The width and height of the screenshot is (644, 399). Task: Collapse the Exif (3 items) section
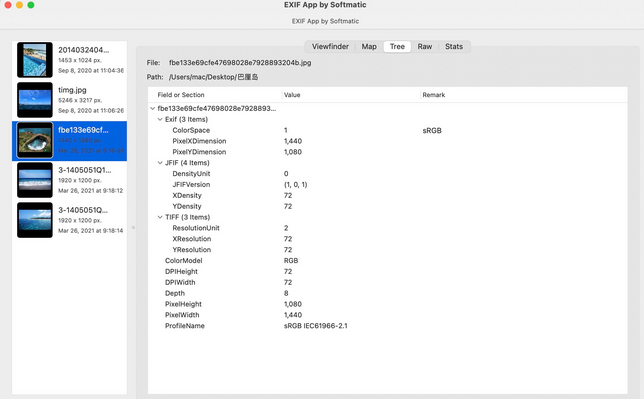(160, 119)
